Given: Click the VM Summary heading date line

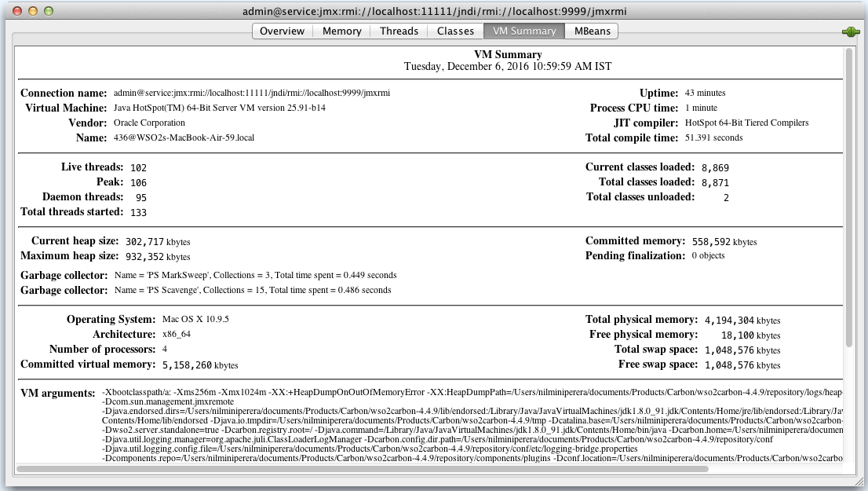Looking at the screenshot, I should pyautogui.click(x=507, y=67).
